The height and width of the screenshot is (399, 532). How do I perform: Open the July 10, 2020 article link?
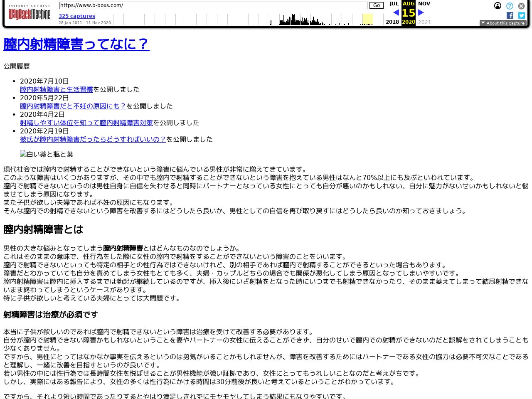(56, 89)
